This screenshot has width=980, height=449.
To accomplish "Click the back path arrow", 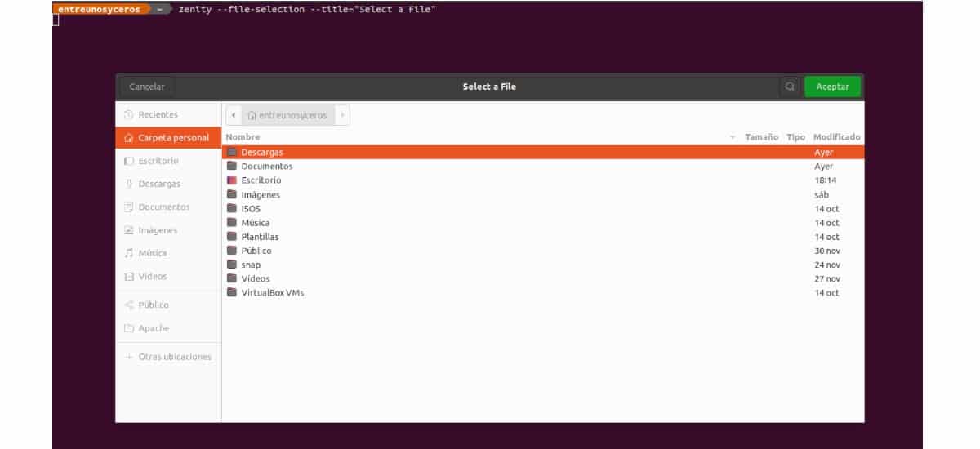I will pos(234,115).
